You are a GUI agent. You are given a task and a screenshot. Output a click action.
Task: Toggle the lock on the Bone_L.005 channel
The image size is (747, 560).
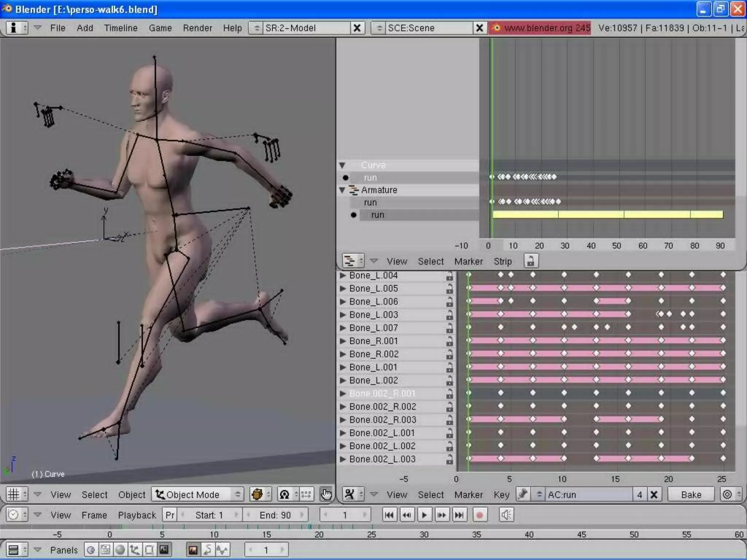[449, 289]
